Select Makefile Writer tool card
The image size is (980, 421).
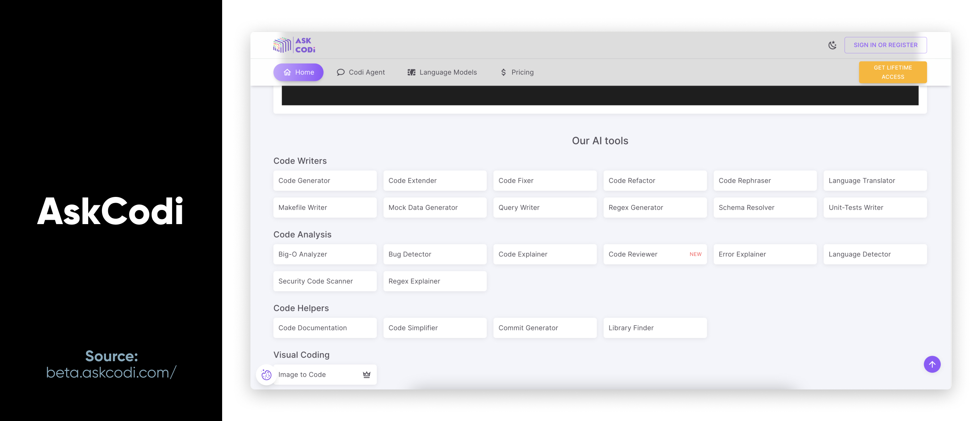pos(325,207)
